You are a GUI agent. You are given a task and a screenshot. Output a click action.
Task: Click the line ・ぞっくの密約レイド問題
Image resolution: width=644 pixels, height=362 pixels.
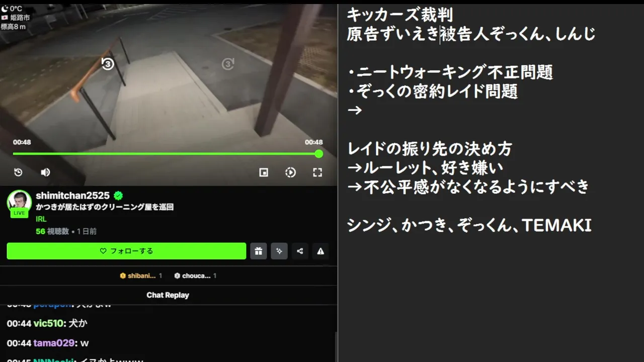[x=432, y=91]
